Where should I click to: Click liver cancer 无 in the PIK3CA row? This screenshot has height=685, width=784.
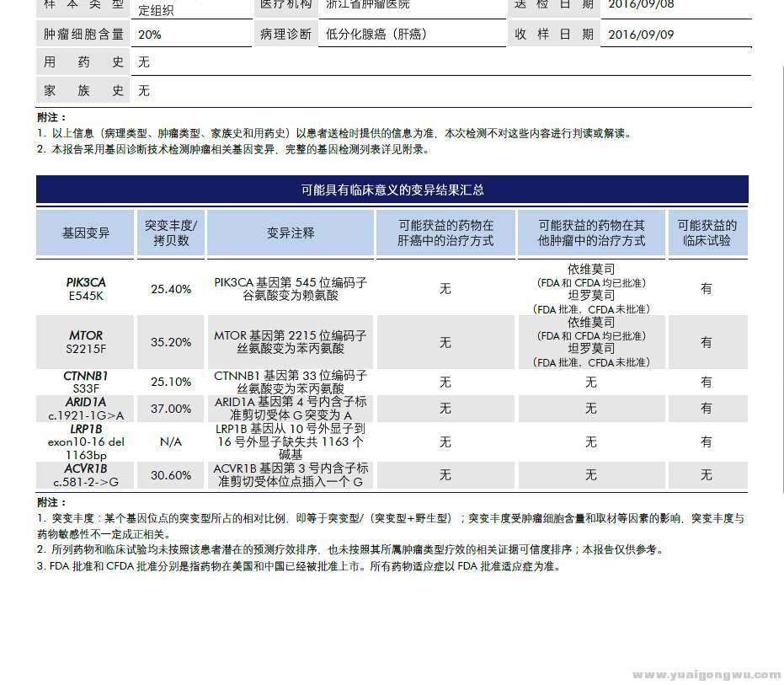[x=445, y=289]
